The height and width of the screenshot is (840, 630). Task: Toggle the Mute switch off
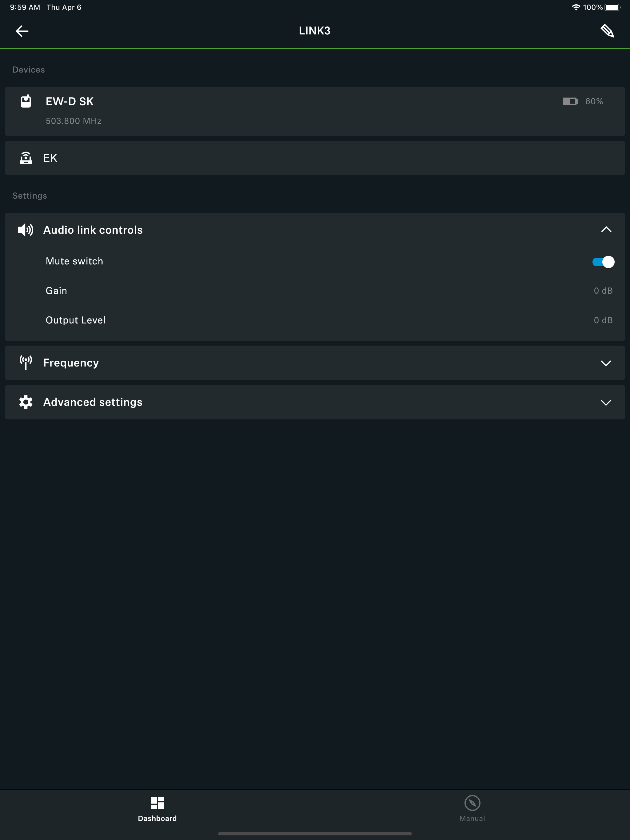603,262
